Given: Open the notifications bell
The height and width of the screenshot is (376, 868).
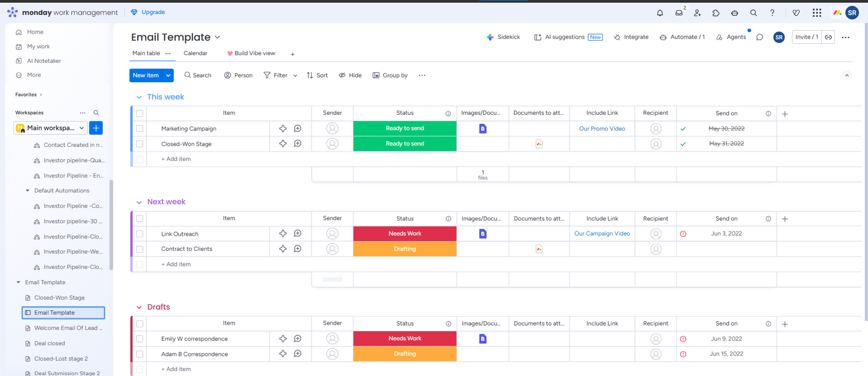Looking at the screenshot, I should pyautogui.click(x=660, y=13).
